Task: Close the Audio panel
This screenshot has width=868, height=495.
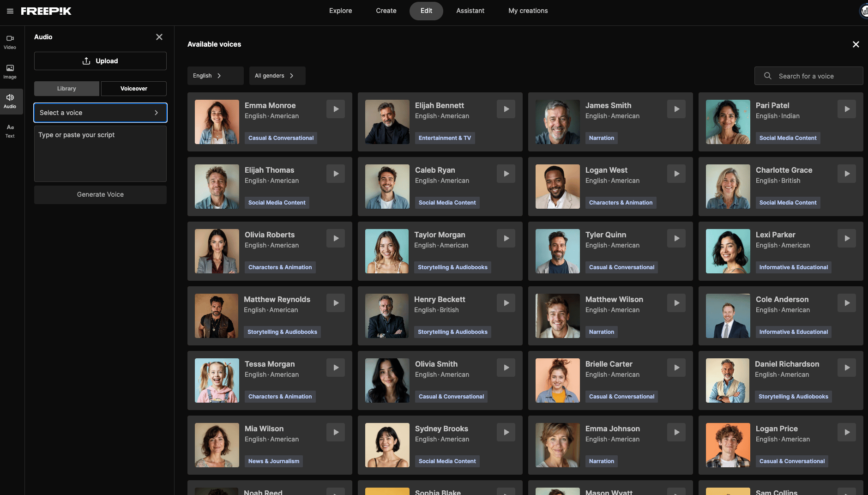Action: tap(159, 37)
